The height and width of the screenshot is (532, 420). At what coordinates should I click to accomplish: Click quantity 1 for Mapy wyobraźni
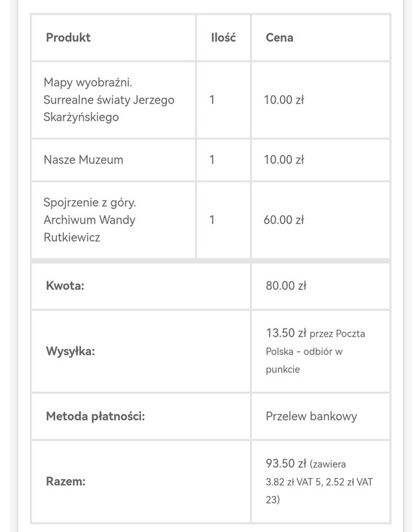coord(212,100)
